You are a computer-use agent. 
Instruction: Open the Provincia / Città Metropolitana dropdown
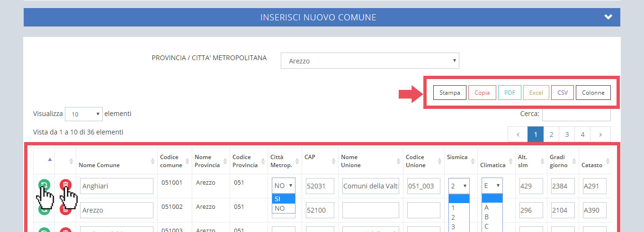click(370, 61)
